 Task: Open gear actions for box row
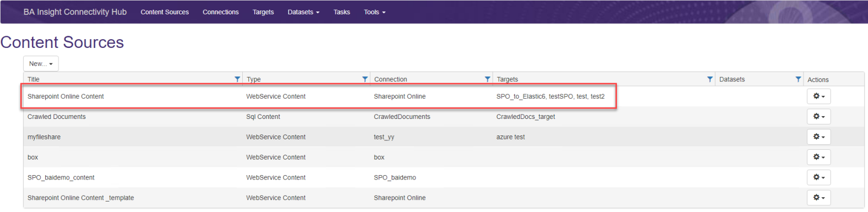[x=819, y=157]
